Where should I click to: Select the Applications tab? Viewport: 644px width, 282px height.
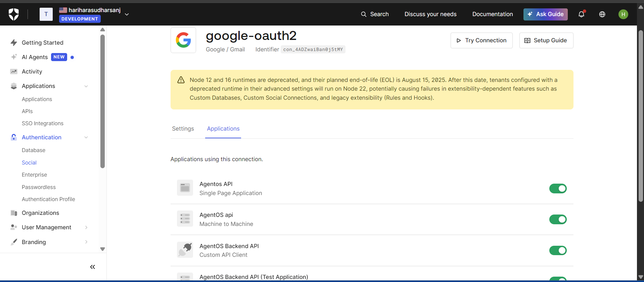click(223, 129)
